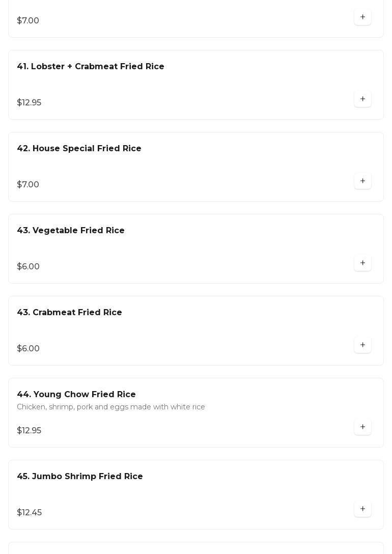Open the 45. Jumbo Shrimp Fried Rice title

coord(80,477)
